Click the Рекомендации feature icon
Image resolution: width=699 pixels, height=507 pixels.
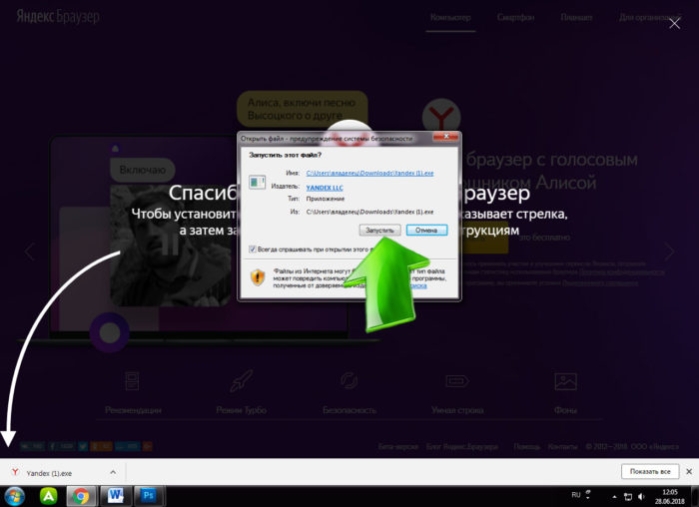(x=132, y=381)
